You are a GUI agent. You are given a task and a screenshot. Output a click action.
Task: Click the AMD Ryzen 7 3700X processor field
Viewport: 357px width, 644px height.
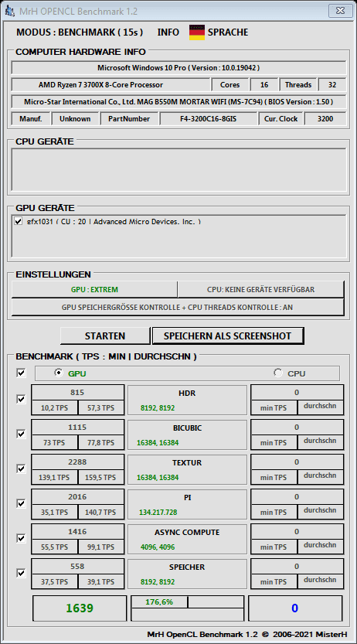point(110,85)
